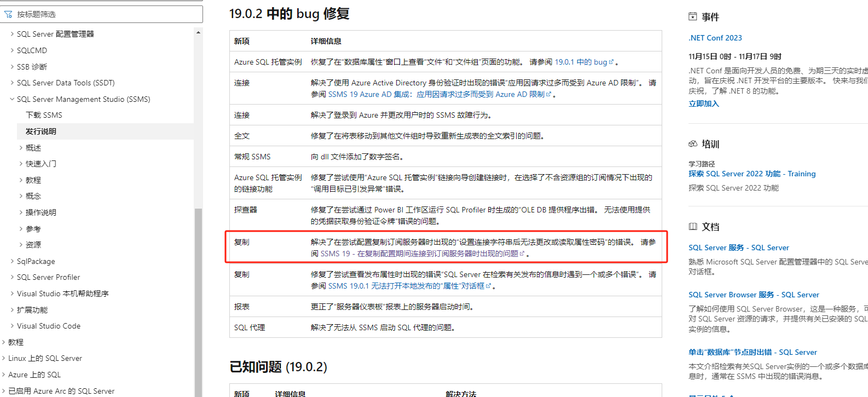This screenshot has height=397, width=868.
Task: Click 已知问题 (19.0.2) heading
Action: point(278,366)
